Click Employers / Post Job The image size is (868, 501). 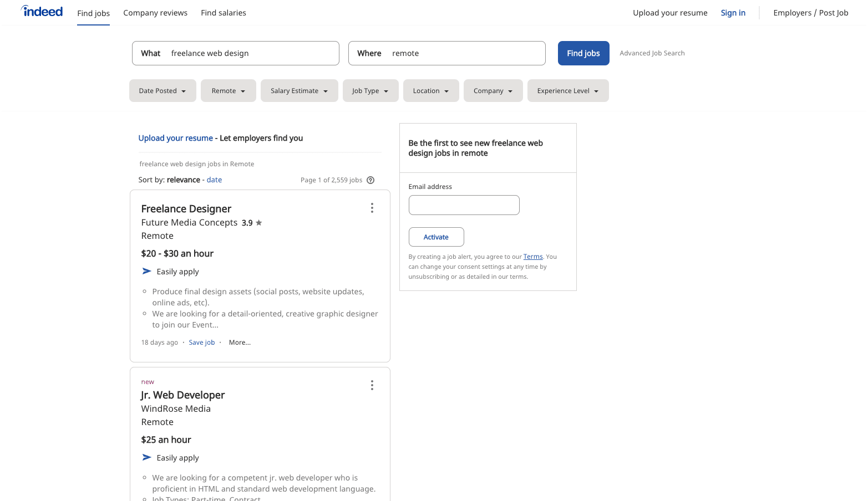(810, 12)
